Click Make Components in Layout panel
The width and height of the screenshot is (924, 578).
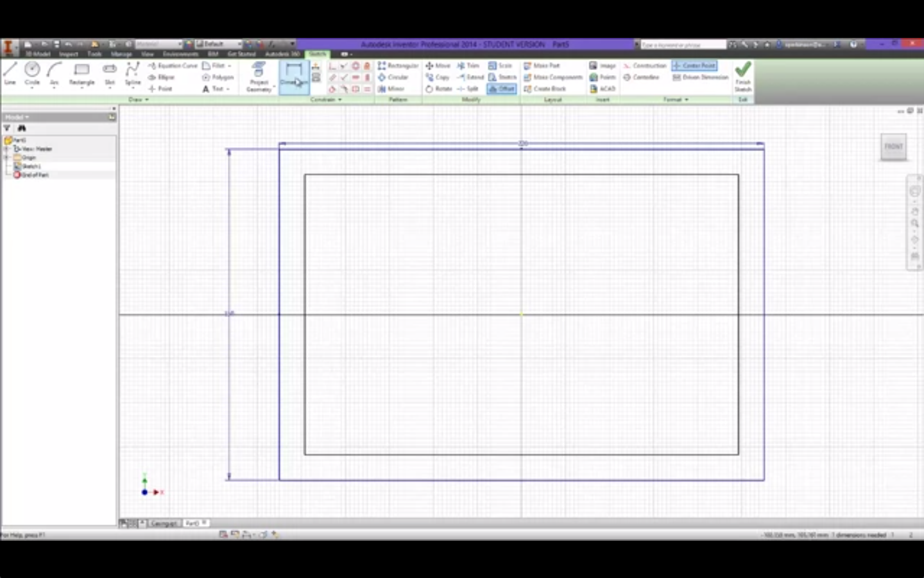coord(553,77)
